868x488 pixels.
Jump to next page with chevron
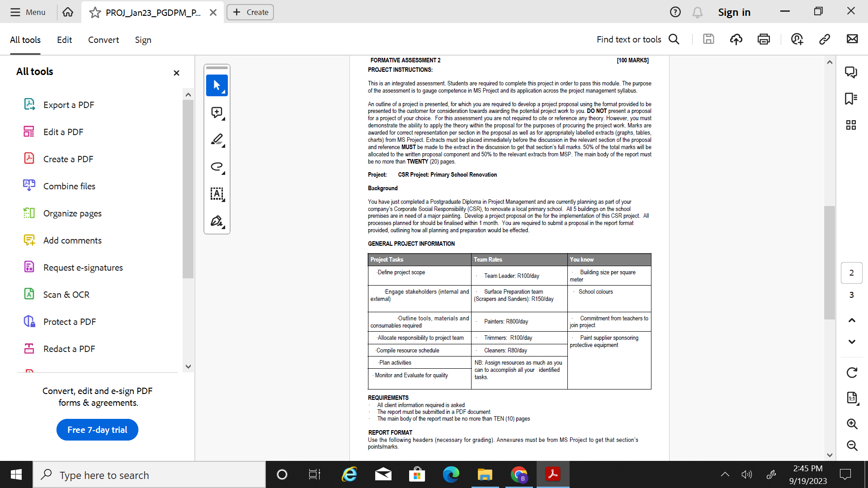tap(852, 342)
